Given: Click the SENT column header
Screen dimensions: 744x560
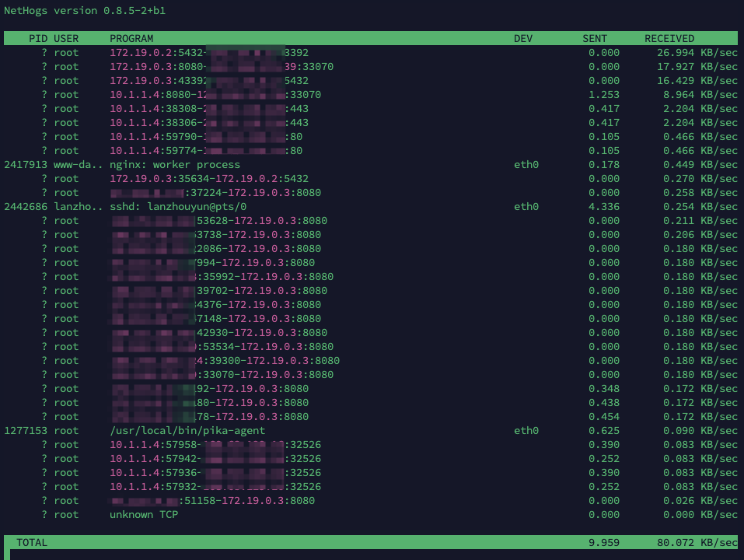Looking at the screenshot, I should point(595,38).
